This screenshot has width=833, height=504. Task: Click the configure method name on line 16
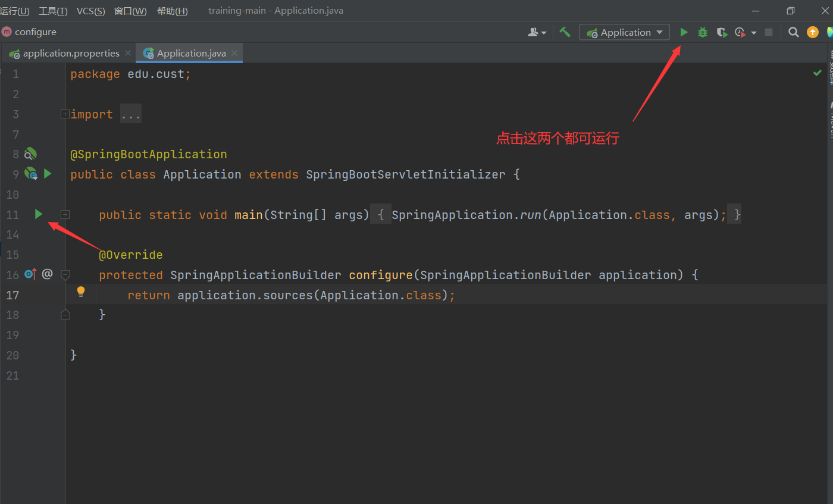pyautogui.click(x=381, y=275)
